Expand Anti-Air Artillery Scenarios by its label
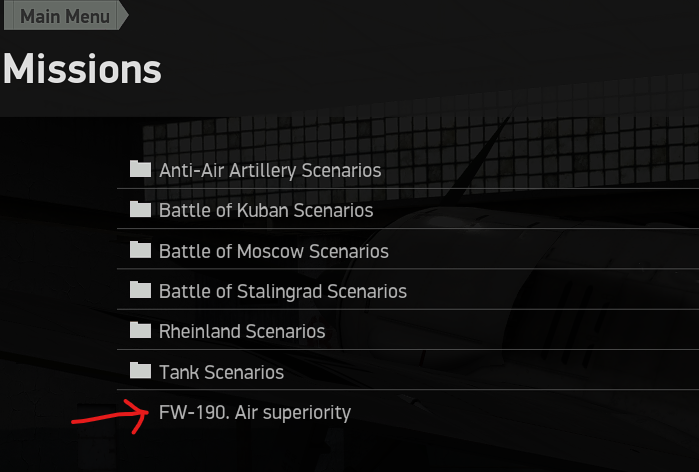This screenshot has height=472, width=699. click(270, 171)
